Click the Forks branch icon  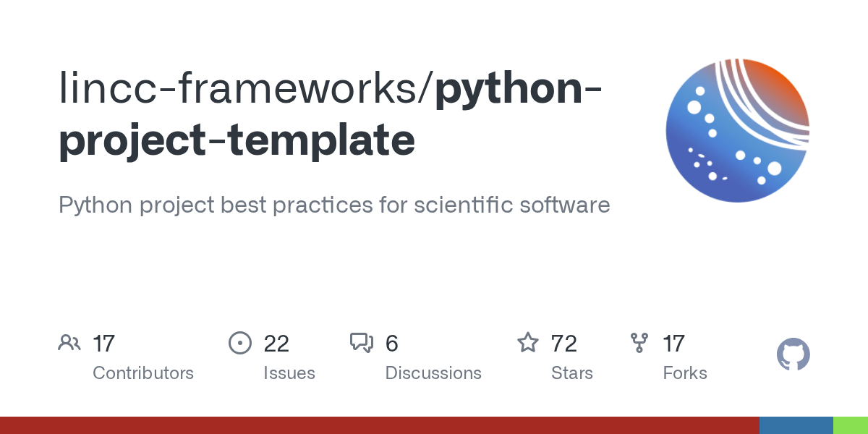tap(639, 343)
